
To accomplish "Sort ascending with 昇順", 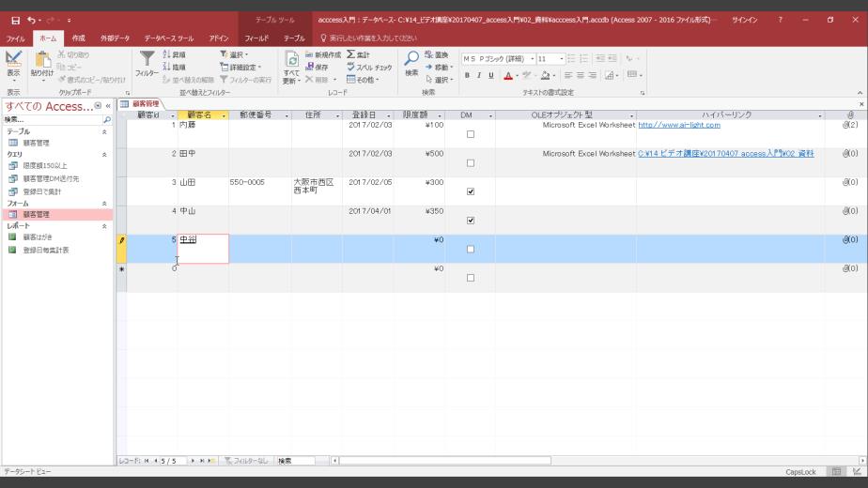I will [x=175, y=54].
